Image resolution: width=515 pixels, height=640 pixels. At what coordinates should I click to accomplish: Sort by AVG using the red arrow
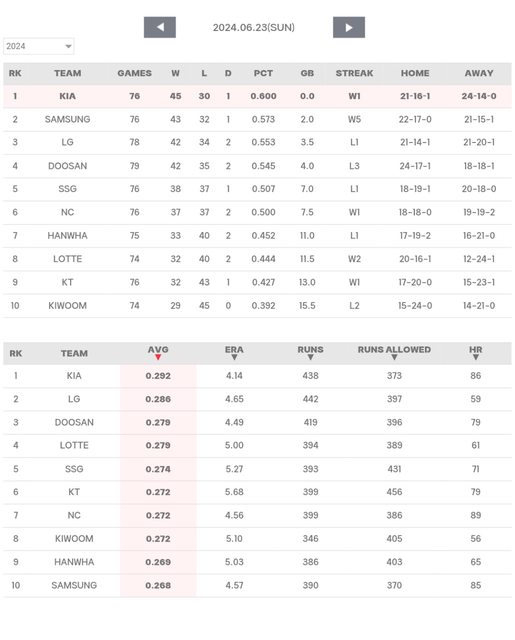tap(158, 358)
